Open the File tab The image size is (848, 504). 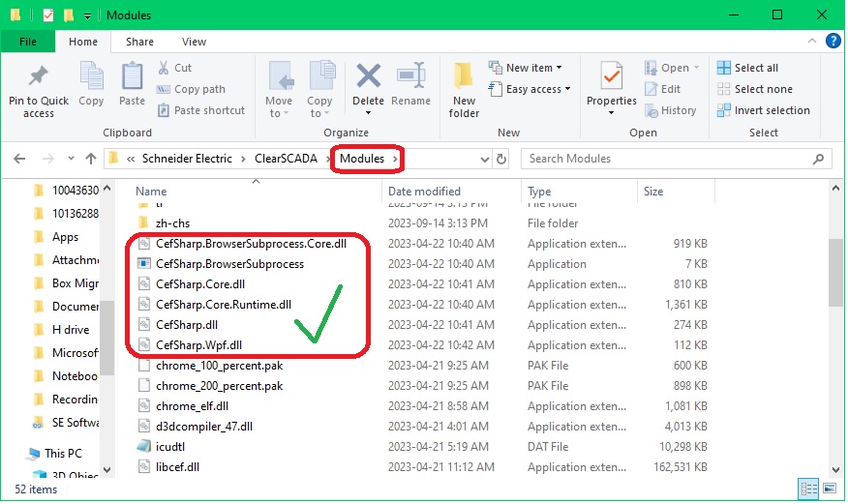coord(27,42)
